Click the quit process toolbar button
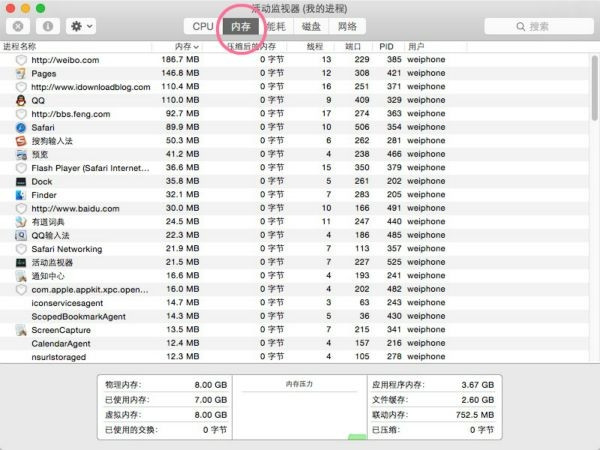Screen dimensions: 600x450 18,26
